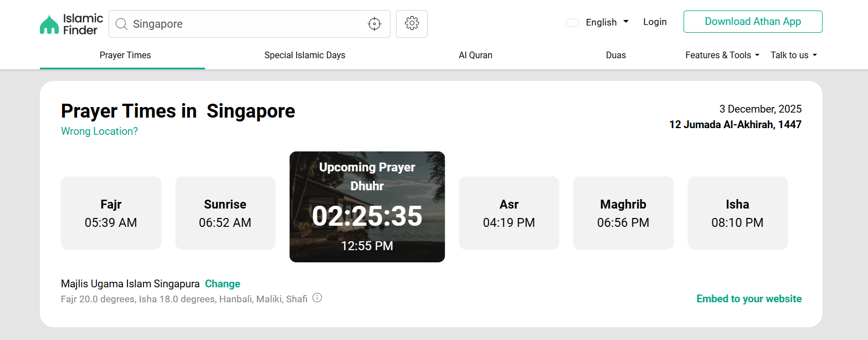Expand the Talk to us menu

tap(793, 55)
